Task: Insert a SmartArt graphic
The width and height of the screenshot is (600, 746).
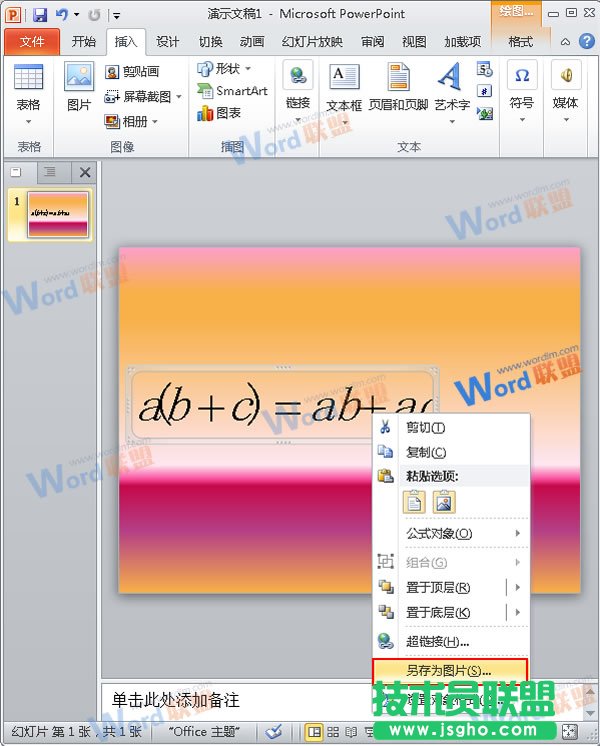Action: [232, 91]
